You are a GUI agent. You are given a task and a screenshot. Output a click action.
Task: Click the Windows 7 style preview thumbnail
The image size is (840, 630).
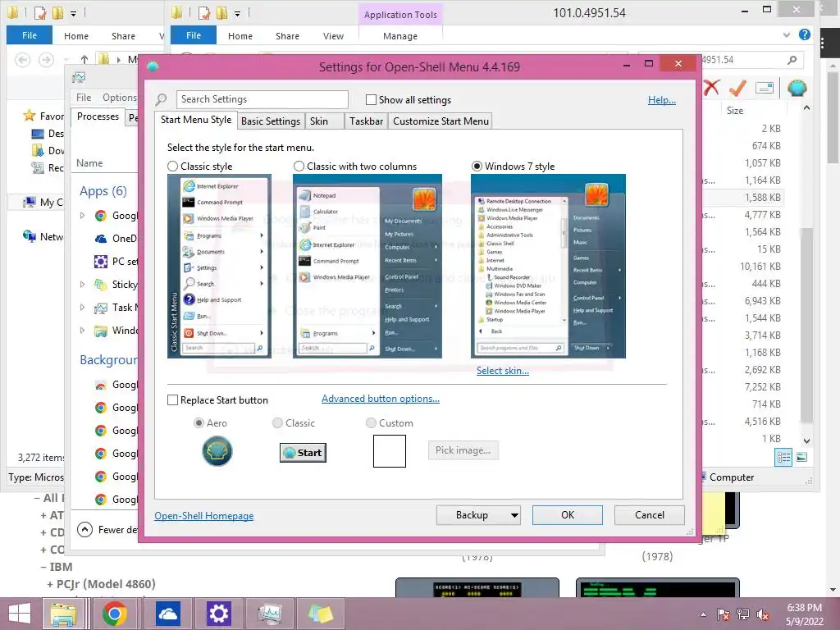point(548,267)
